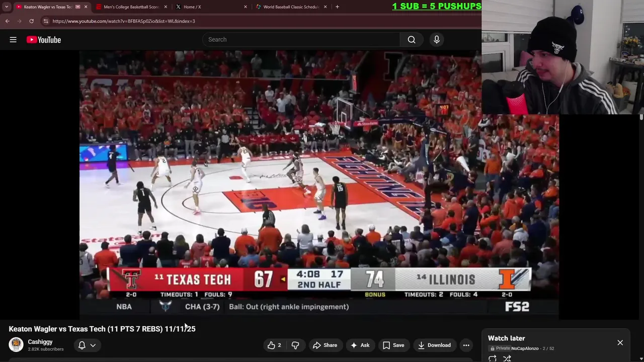Go to the YouTube home logo
The image size is (644, 362).
(44, 40)
